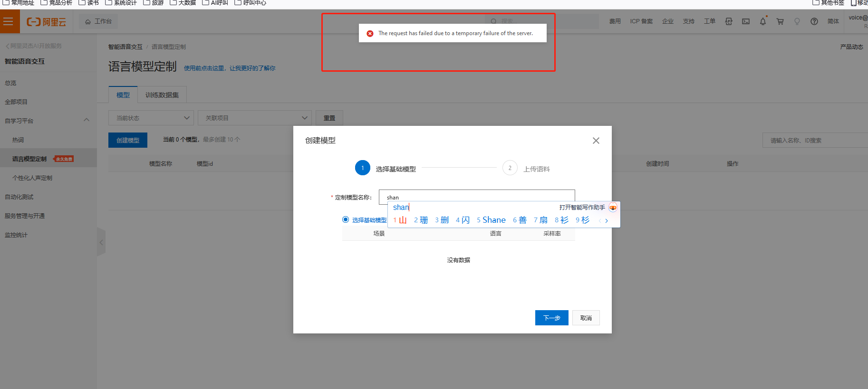
Task: Open the 读书 bookmark folder
Action: 89,3
